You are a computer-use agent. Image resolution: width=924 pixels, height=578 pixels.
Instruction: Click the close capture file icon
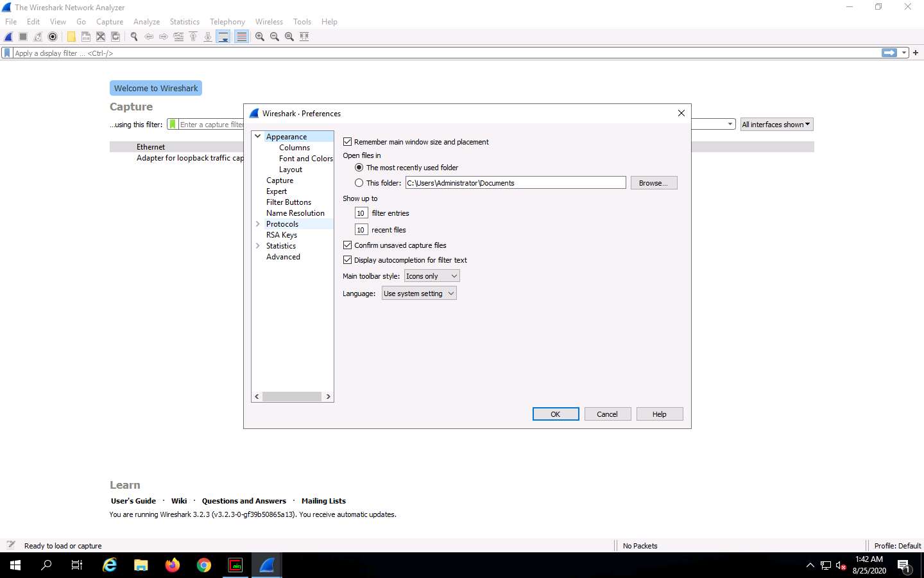point(101,37)
